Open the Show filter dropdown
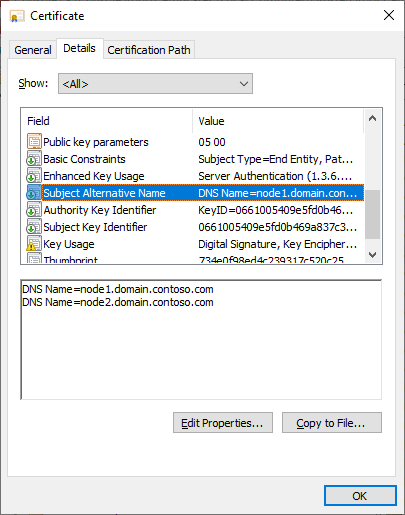 (x=155, y=84)
